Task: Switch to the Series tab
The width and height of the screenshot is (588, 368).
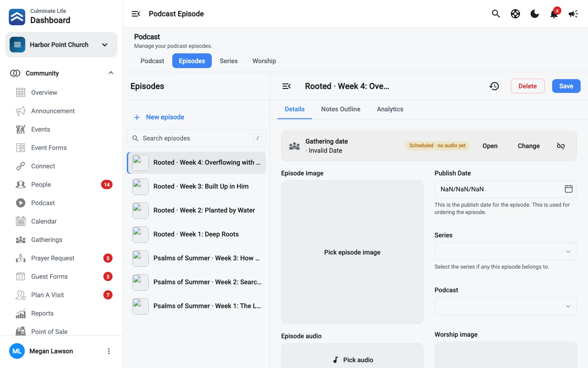Action: pos(229,61)
